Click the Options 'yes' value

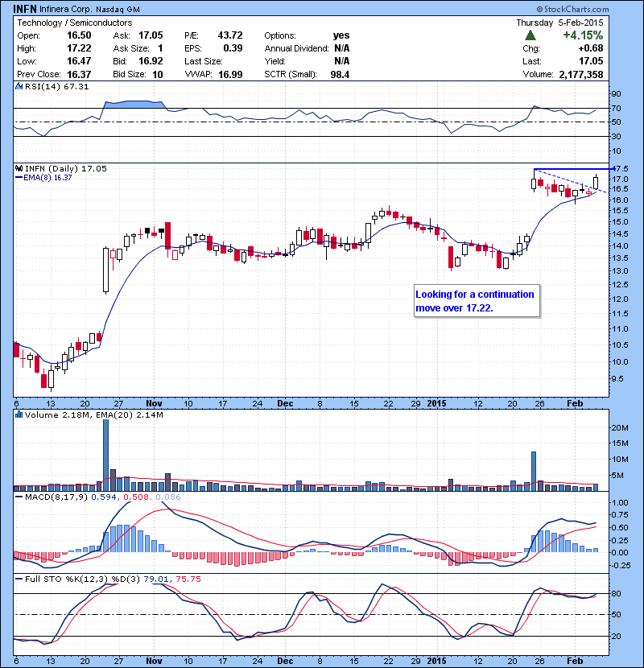pyautogui.click(x=341, y=35)
